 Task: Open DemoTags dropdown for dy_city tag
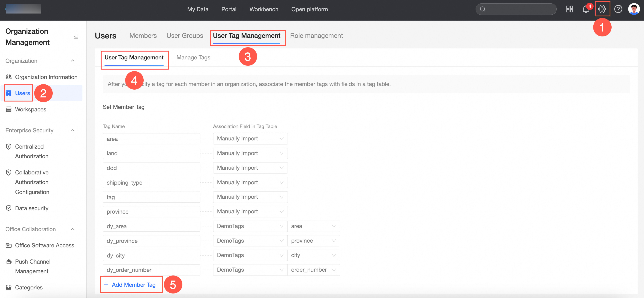pyautogui.click(x=250, y=255)
